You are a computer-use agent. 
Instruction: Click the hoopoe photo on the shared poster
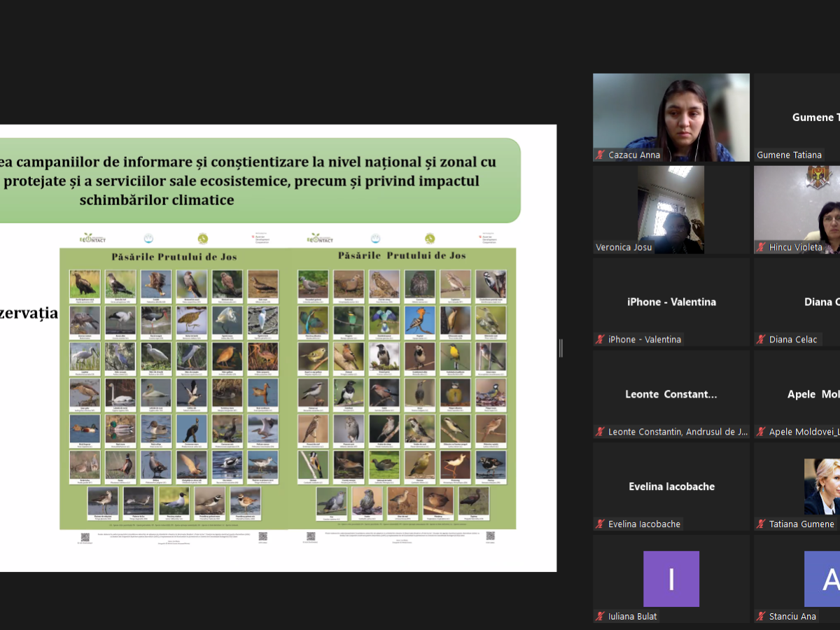pyautogui.click(x=419, y=320)
